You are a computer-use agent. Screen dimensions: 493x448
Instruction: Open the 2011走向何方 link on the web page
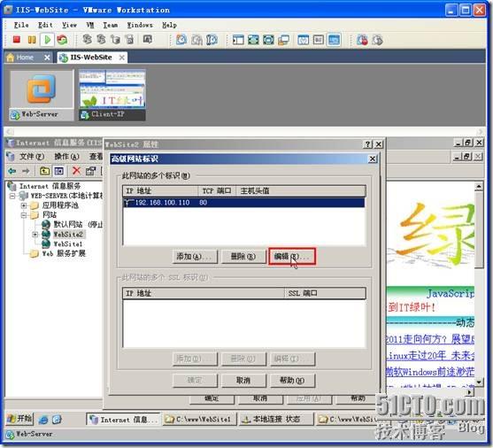click(430, 339)
